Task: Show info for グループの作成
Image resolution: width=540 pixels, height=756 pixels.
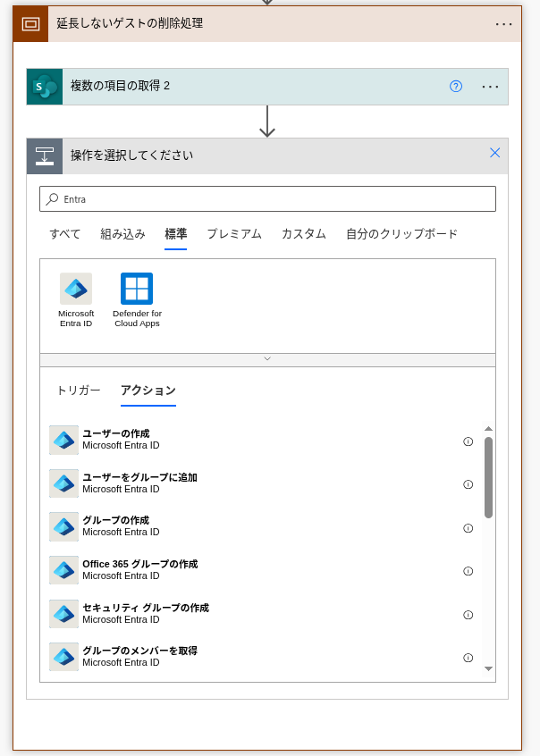Action: tap(468, 528)
